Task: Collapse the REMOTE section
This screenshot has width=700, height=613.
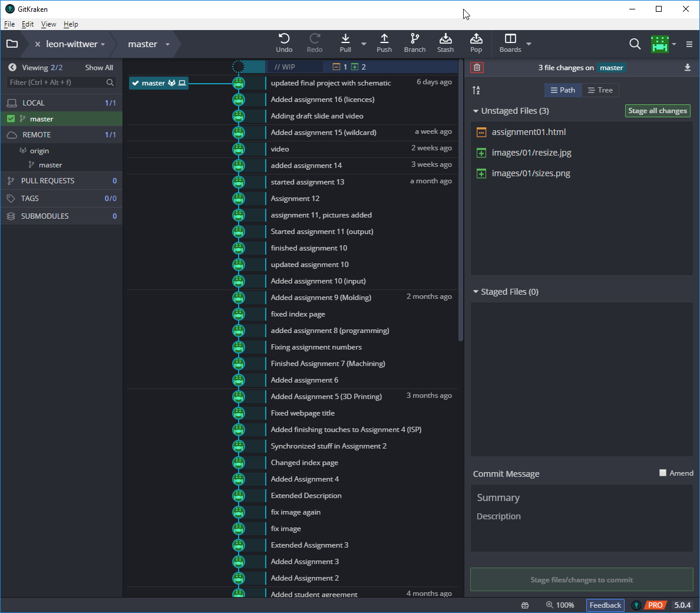Action: tap(62, 135)
